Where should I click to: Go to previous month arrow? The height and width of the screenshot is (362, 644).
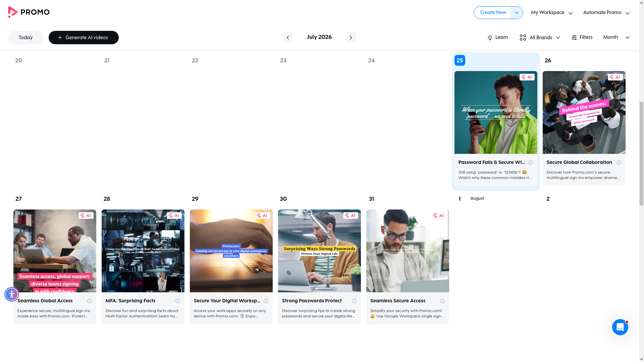pyautogui.click(x=287, y=38)
